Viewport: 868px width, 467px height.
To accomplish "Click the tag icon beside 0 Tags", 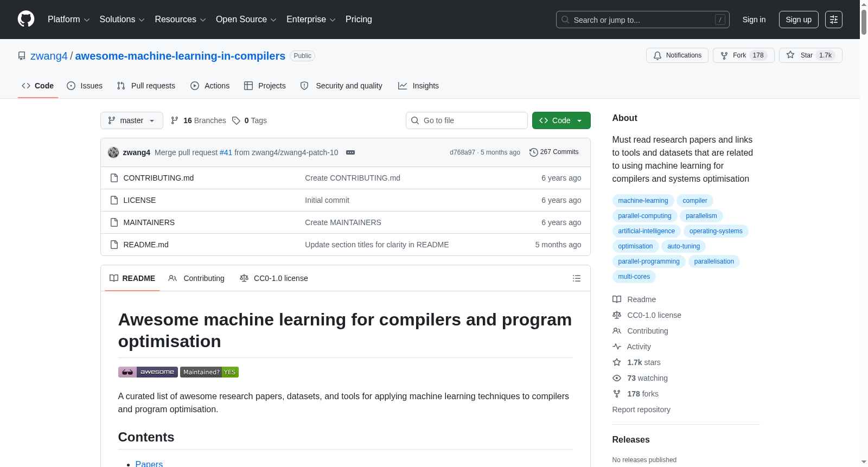I will click(x=236, y=120).
